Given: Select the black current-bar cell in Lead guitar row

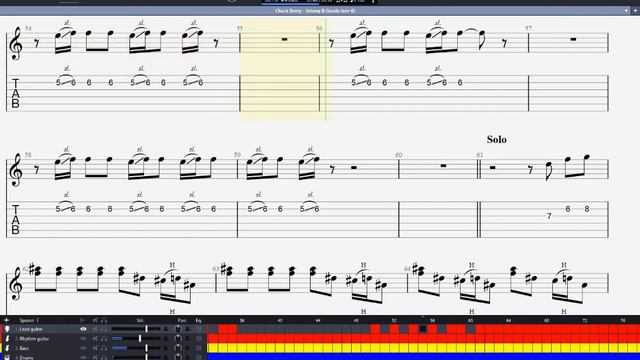Looking at the screenshot, I should (x=422, y=329).
